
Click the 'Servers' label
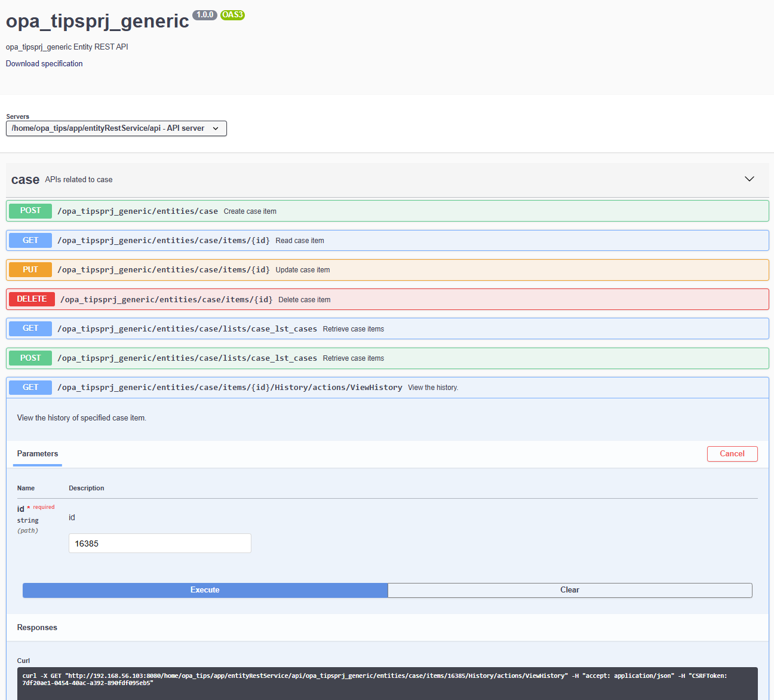(x=17, y=116)
